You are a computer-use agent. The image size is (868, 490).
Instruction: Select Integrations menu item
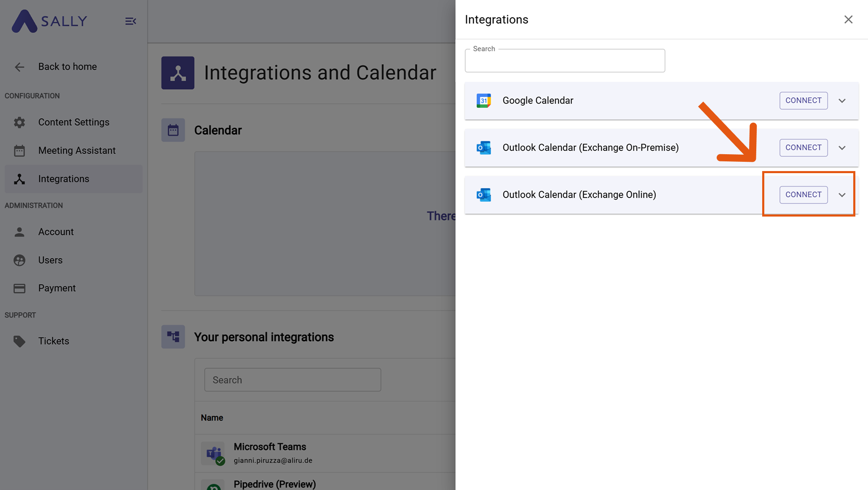(x=74, y=179)
